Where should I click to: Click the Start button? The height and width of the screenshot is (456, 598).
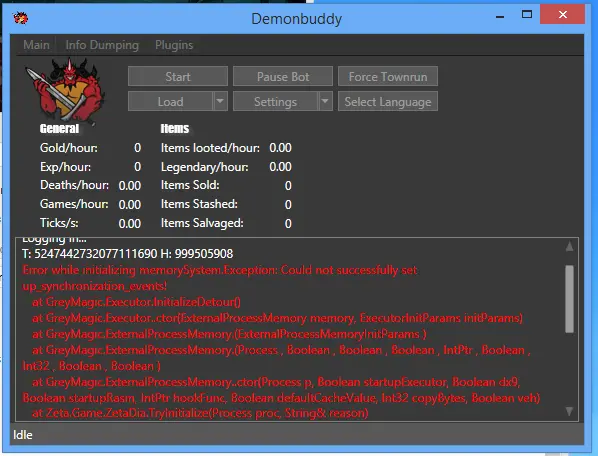tap(178, 76)
